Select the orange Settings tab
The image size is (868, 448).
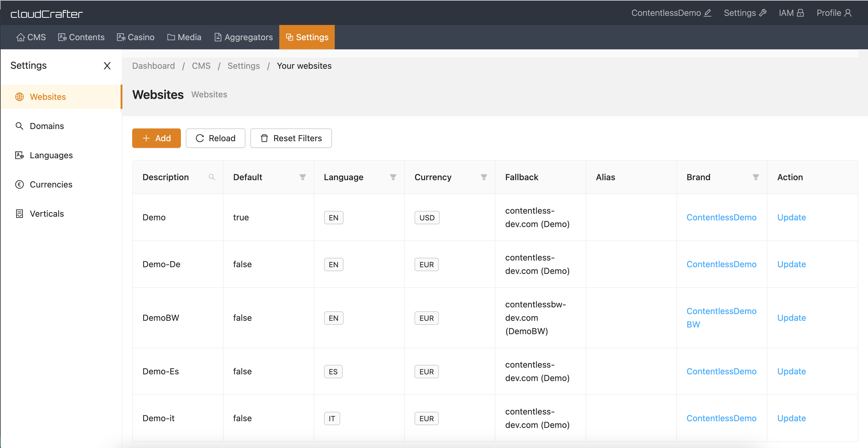[x=307, y=37]
